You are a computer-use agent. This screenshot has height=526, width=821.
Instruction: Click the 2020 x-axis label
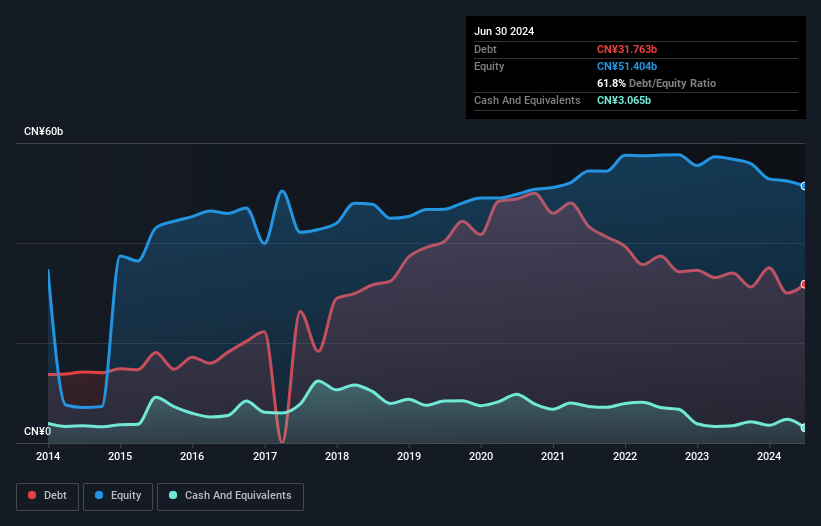click(481, 456)
